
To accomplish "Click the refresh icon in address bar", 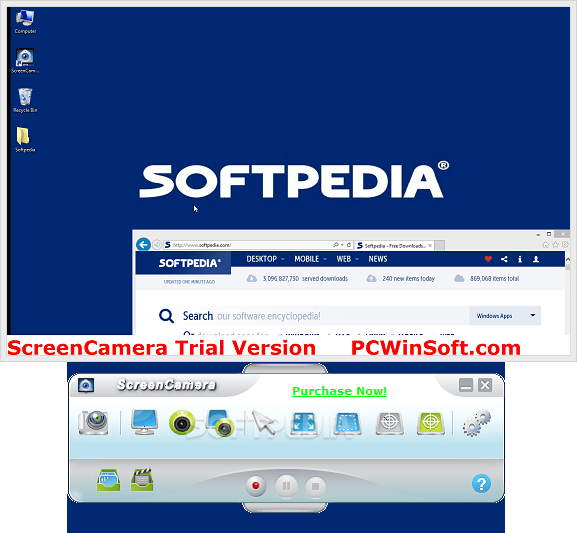I will pos(349,245).
